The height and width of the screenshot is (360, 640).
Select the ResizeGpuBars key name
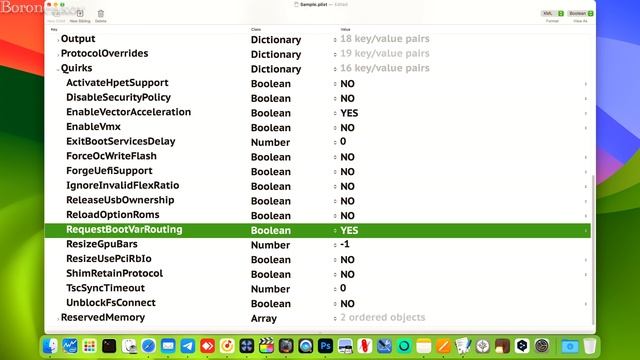coord(102,244)
